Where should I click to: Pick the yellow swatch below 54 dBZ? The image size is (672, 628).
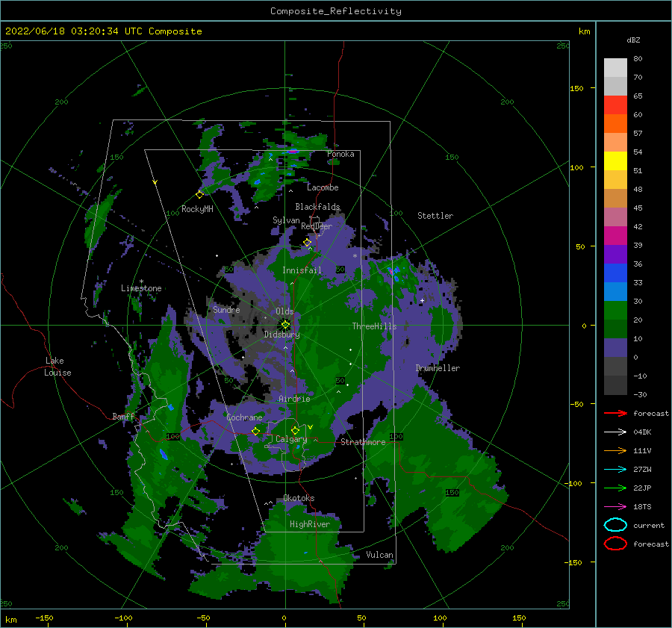[615, 161]
